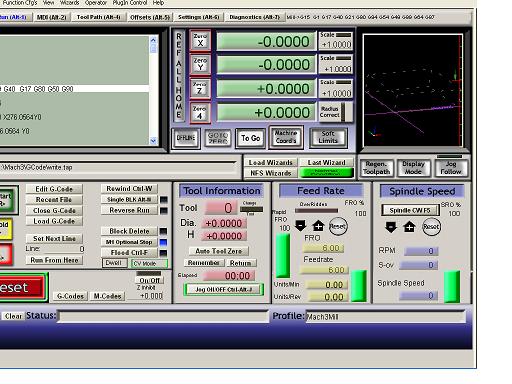Click Recent File button

(x=54, y=200)
